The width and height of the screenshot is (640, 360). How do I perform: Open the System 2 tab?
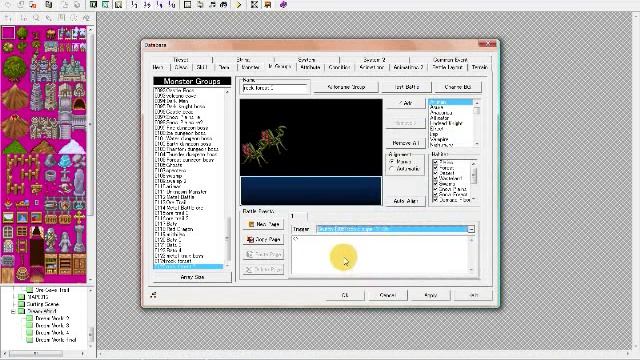coord(374,60)
